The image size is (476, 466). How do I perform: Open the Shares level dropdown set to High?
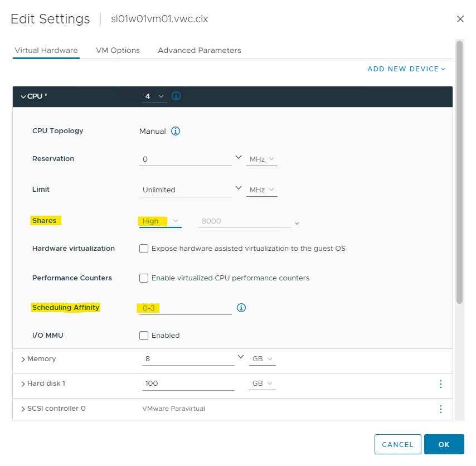coord(160,221)
